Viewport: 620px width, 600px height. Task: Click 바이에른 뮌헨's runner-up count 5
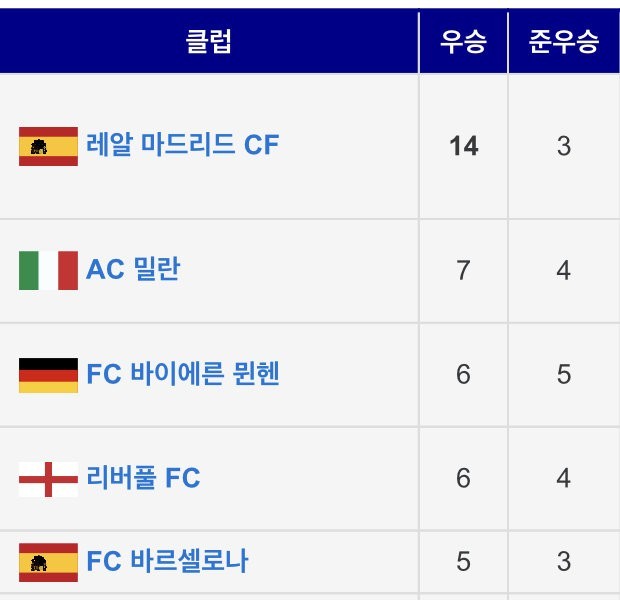(x=564, y=374)
